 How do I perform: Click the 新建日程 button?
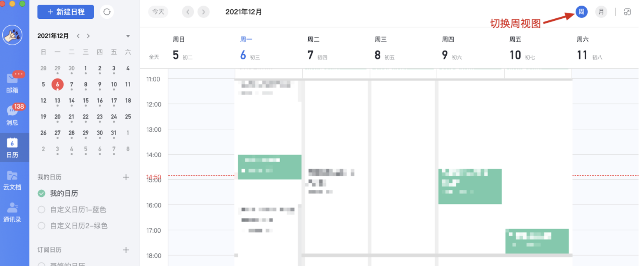pos(66,12)
